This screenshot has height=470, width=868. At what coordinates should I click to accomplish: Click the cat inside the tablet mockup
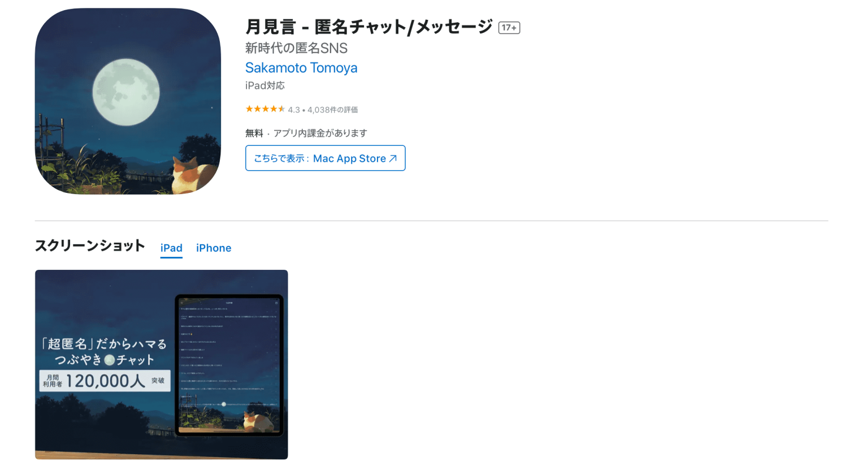click(x=257, y=421)
